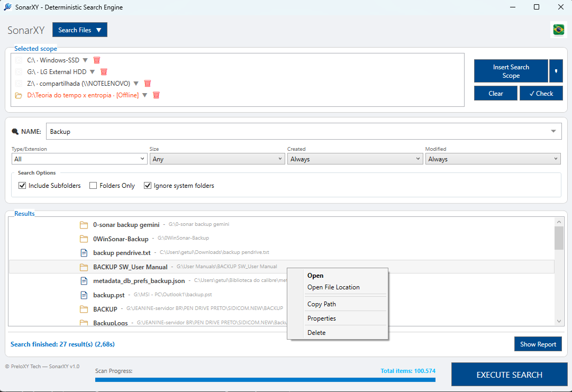Click folder icon of 0-sonar backup gemini

point(84,225)
